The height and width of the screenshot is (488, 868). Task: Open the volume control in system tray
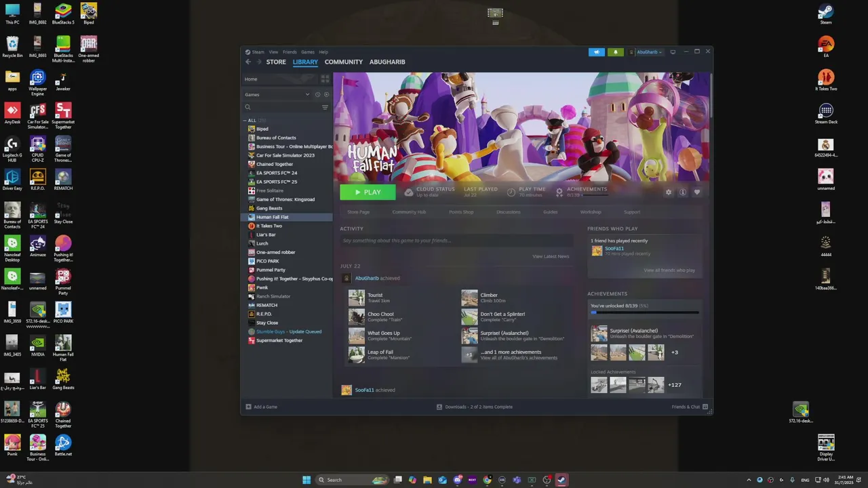point(826,480)
